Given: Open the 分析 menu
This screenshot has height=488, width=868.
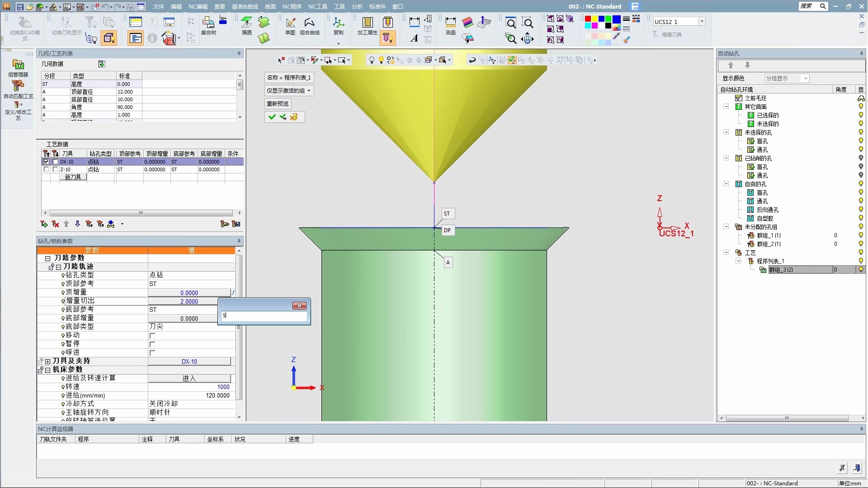Looking at the screenshot, I should [357, 6].
